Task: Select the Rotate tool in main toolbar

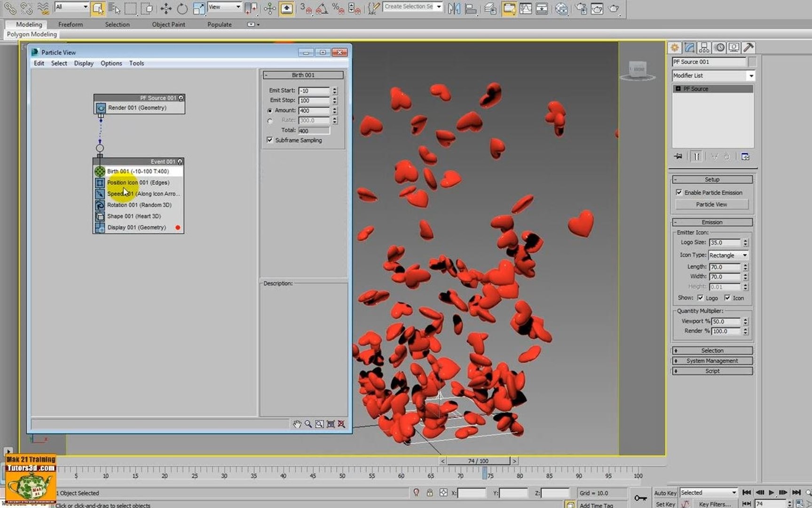Action: tap(182, 8)
